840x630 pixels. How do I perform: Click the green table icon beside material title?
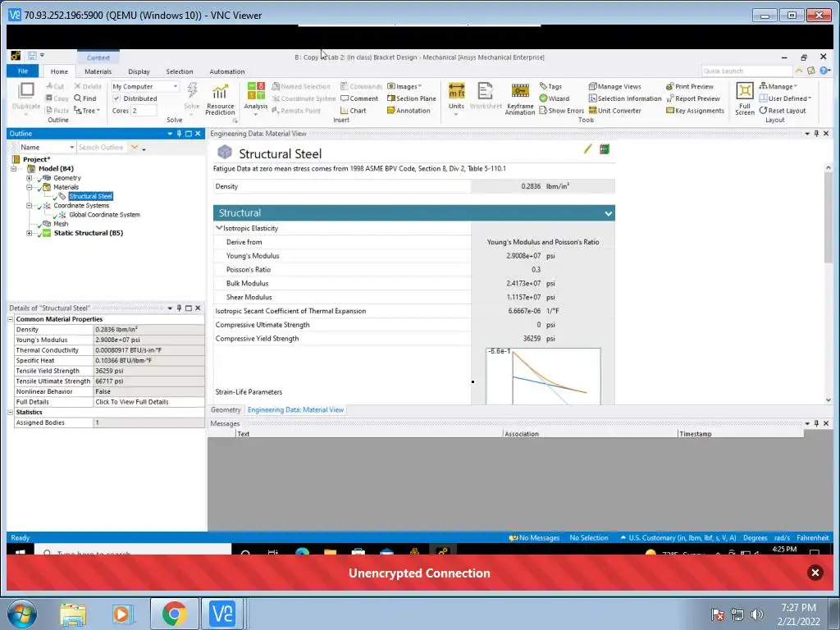tap(605, 149)
